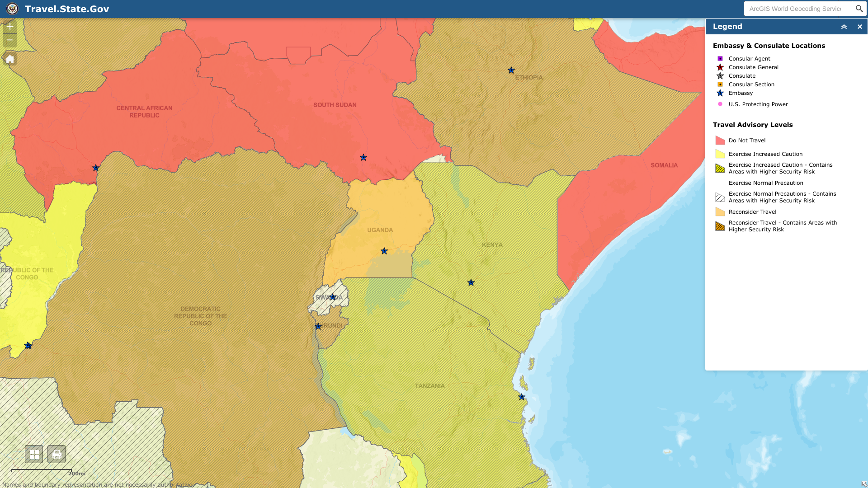Click the Do Not Travel color swatch
The image size is (868, 488).
coord(720,141)
